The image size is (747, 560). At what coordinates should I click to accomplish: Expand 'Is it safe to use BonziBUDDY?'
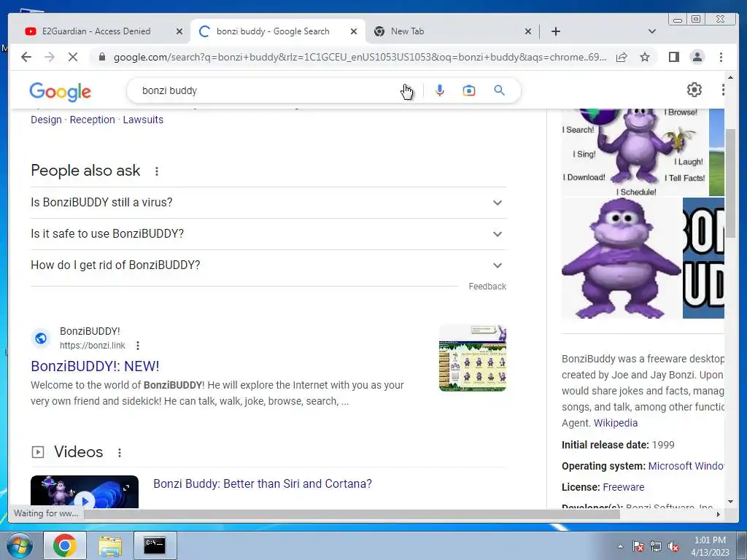tap(268, 234)
